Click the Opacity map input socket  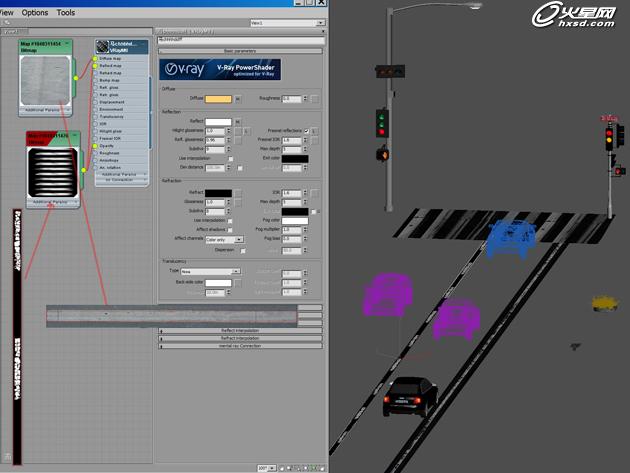pos(95,145)
